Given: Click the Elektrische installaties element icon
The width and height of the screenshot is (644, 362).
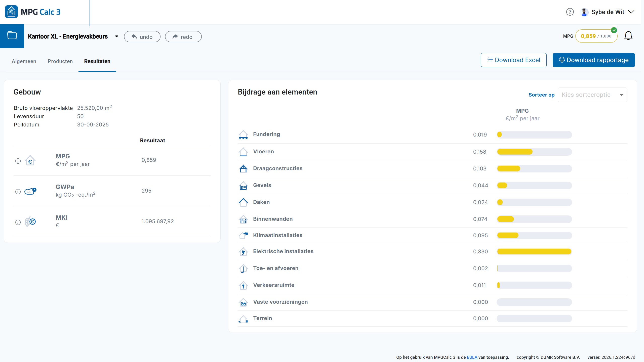Looking at the screenshot, I should point(243,252).
